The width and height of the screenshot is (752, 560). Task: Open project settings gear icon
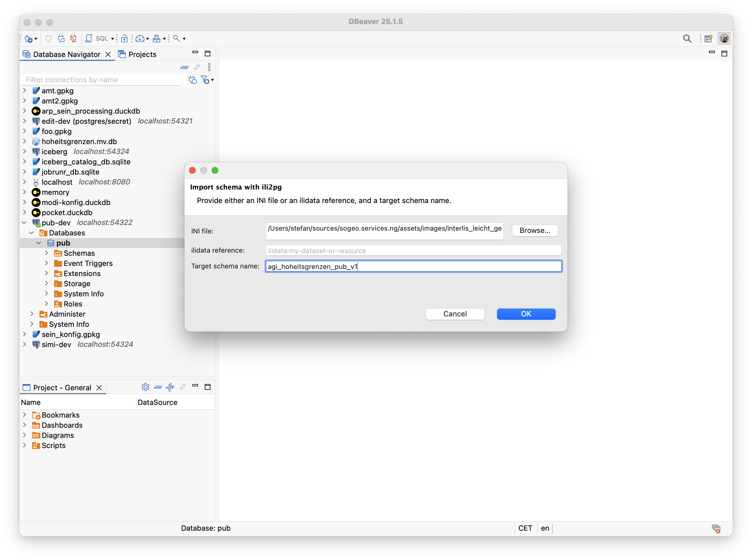click(x=146, y=387)
